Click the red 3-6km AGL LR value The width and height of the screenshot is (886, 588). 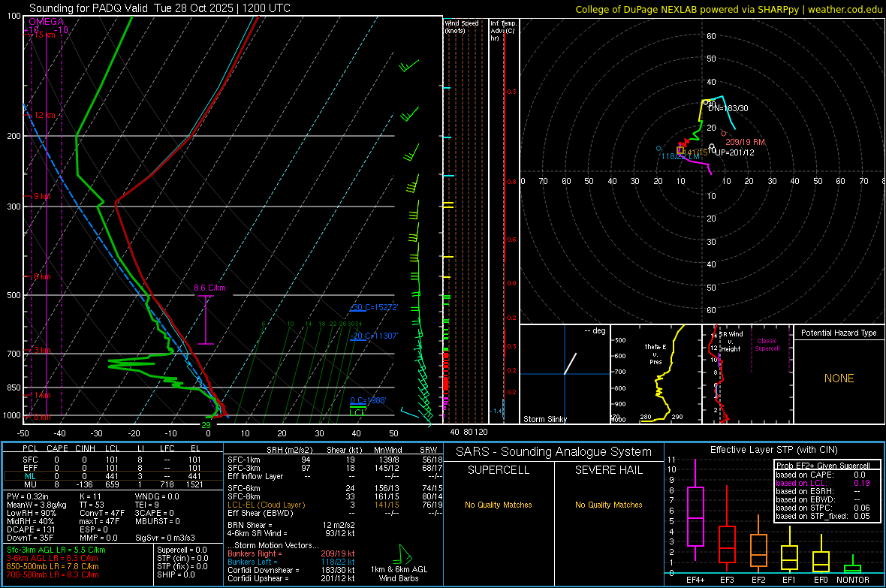[53, 558]
